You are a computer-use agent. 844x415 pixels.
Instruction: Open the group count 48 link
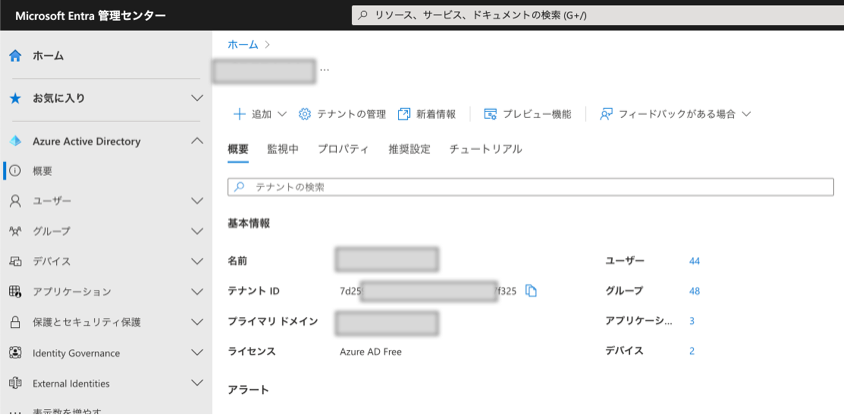click(694, 291)
